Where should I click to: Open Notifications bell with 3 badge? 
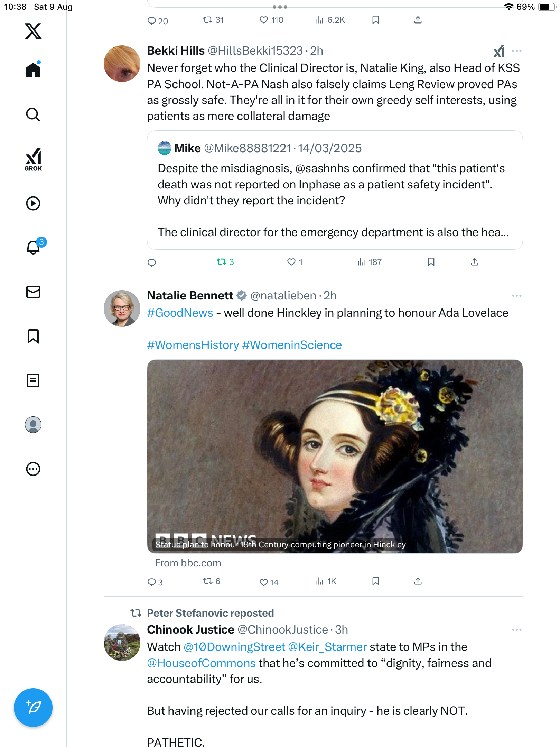[34, 247]
